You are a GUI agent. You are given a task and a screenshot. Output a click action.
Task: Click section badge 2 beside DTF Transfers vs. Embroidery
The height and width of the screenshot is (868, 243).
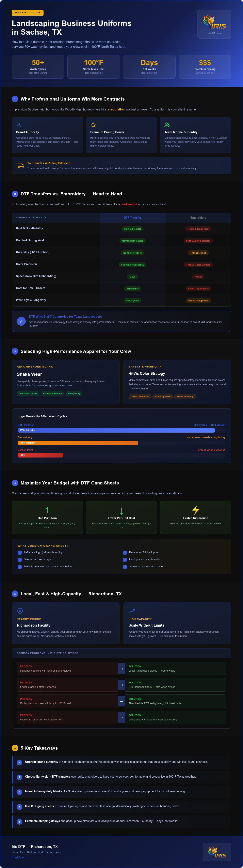pyautogui.click(x=15, y=194)
